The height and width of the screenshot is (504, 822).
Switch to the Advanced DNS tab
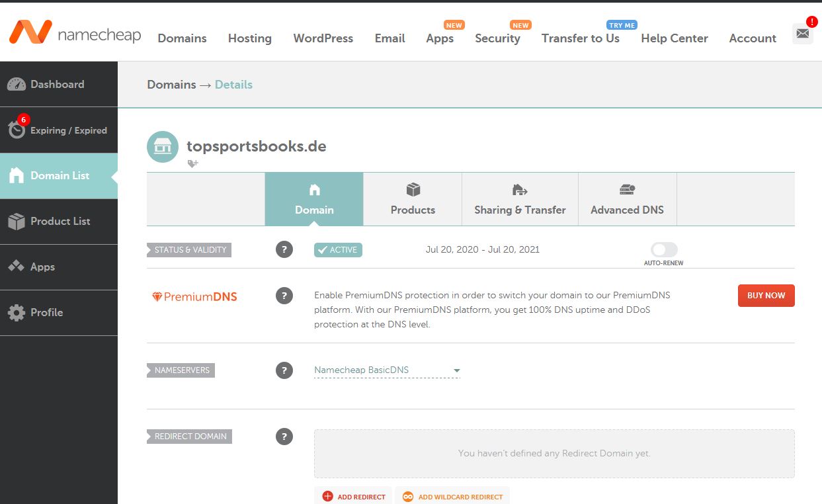(x=628, y=199)
